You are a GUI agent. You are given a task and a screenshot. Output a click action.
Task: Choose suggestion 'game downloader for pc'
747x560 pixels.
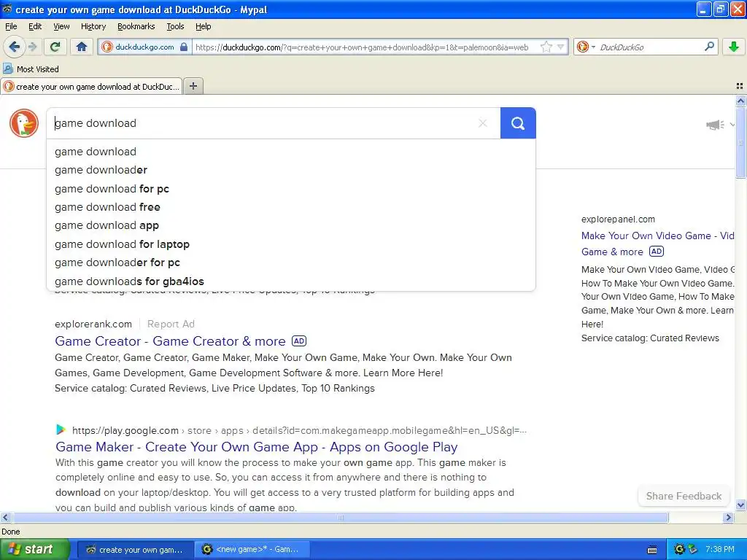pyautogui.click(x=291, y=262)
